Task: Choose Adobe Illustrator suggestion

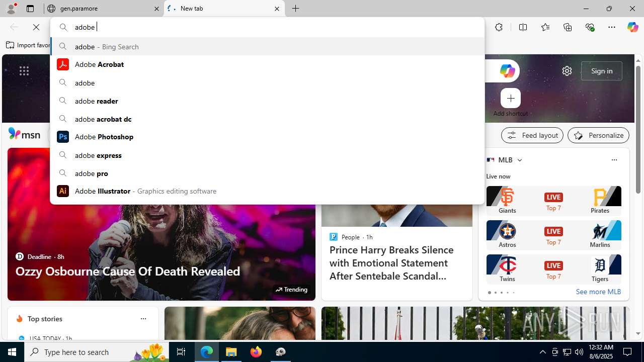Action: click(267, 191)
